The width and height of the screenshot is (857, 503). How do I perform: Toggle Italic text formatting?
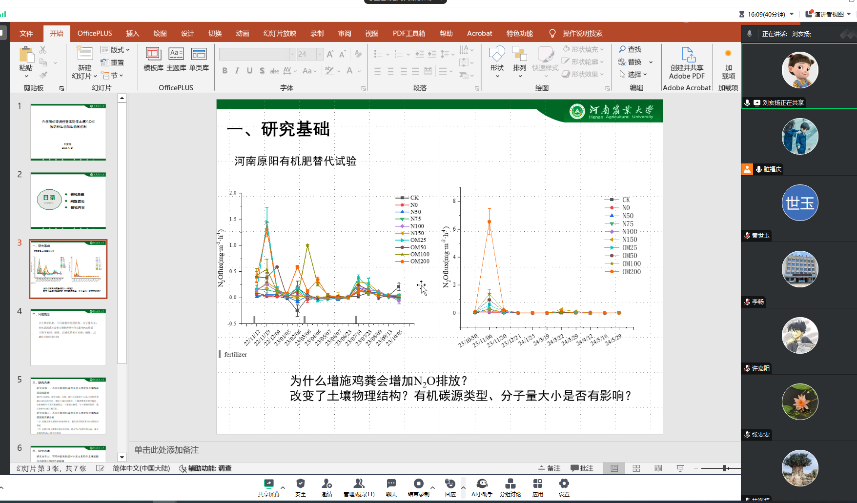pyautogui.click(x=239, y=70)
